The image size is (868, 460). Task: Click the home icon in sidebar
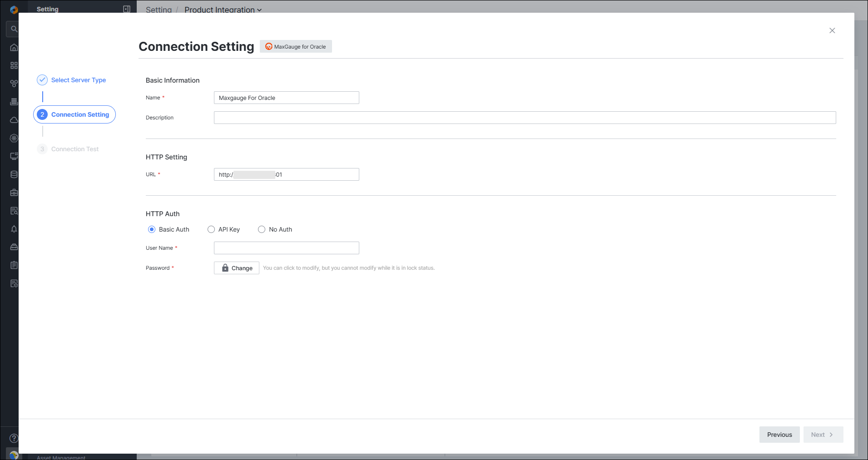[14, 47]
